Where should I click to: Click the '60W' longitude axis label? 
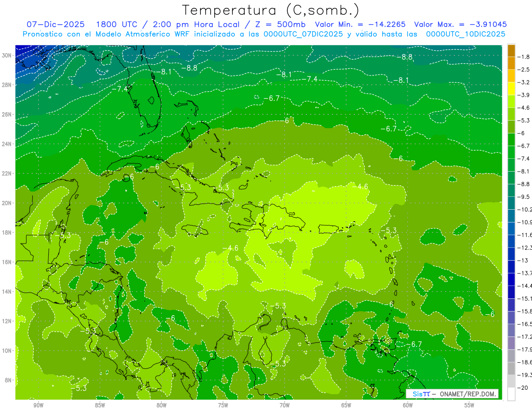click(408, 405)
